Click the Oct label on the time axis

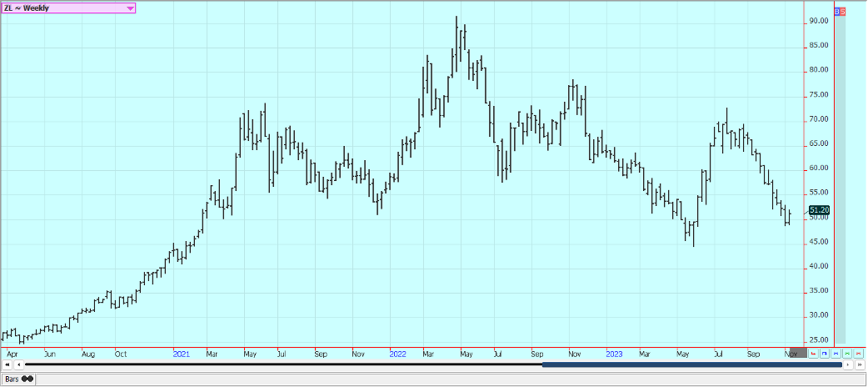click(121, 353)
